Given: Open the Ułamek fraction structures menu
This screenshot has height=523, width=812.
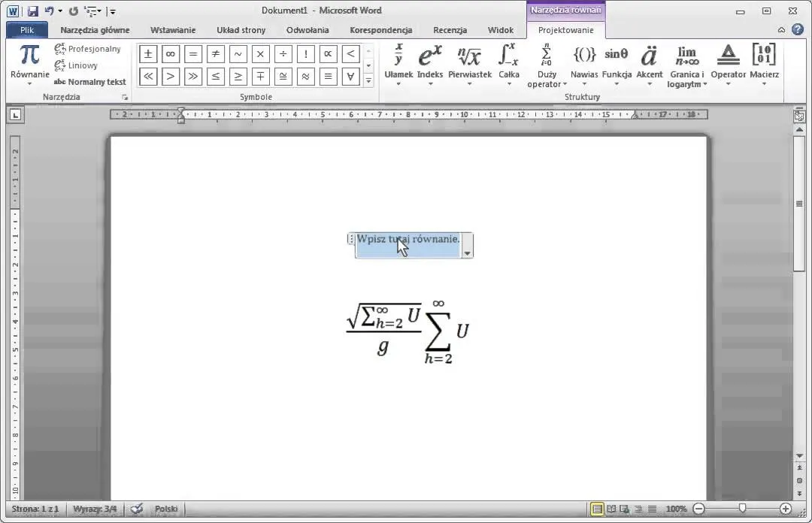Looking at the screenshot, I should tap(398, 65).
